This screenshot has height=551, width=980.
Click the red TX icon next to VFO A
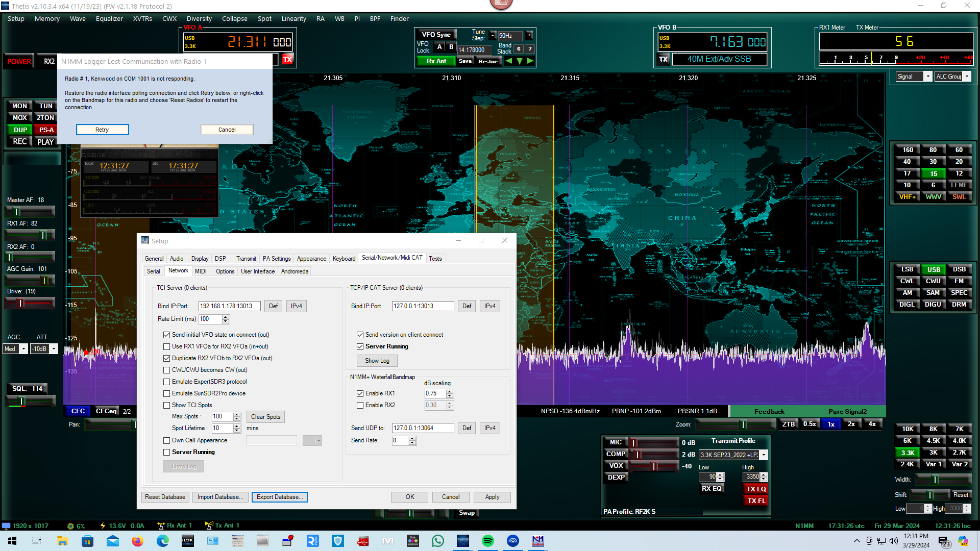coord(287,60)
